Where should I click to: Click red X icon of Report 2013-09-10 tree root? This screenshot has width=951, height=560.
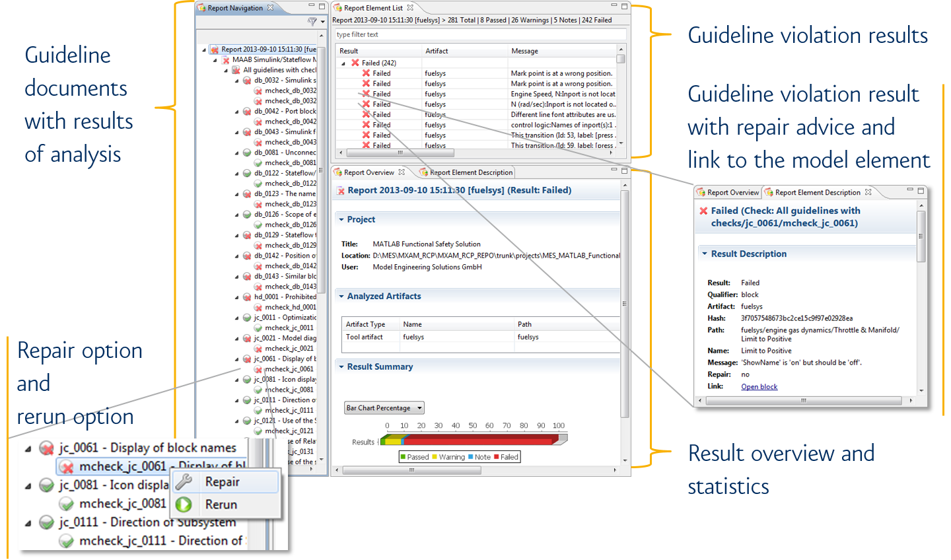tap(215, 50)
